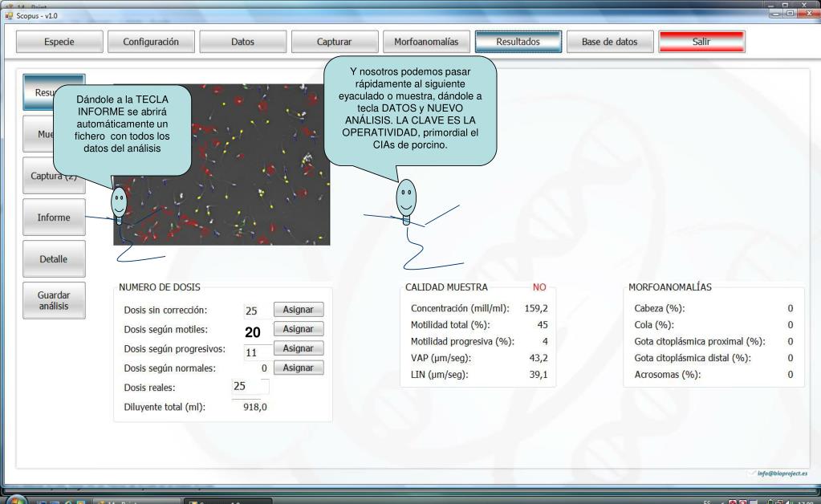This screenshot has height=504, width=821.
Task: Assign Dosis según progresivos value
Action: (x=299, y=348)
